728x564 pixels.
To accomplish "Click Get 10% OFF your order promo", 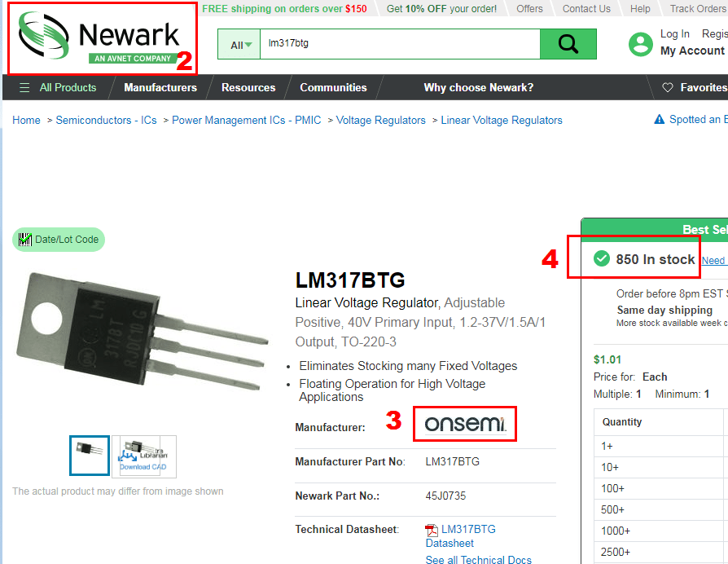I will pos(441,9).
